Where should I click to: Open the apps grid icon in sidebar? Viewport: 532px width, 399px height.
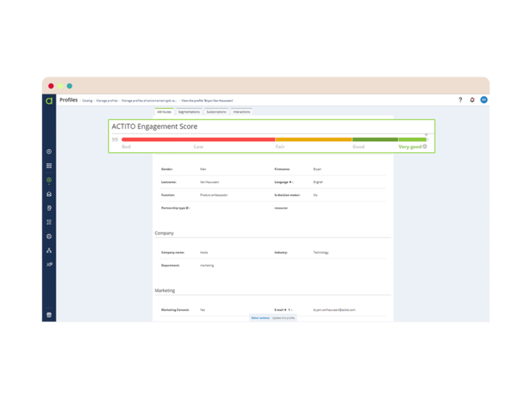pos(49,165)
